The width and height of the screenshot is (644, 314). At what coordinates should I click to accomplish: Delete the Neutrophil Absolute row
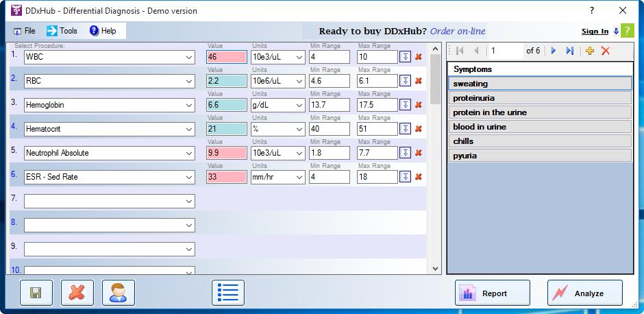419,153
